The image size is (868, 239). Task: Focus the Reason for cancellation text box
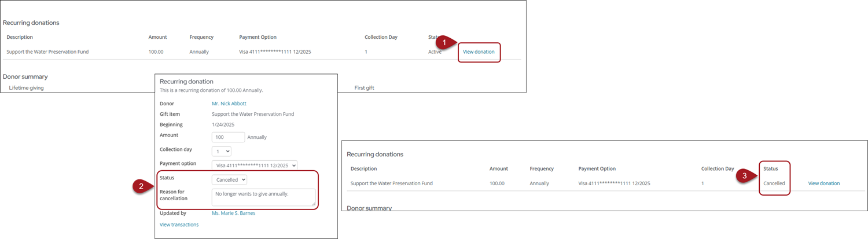click(263, 197)
